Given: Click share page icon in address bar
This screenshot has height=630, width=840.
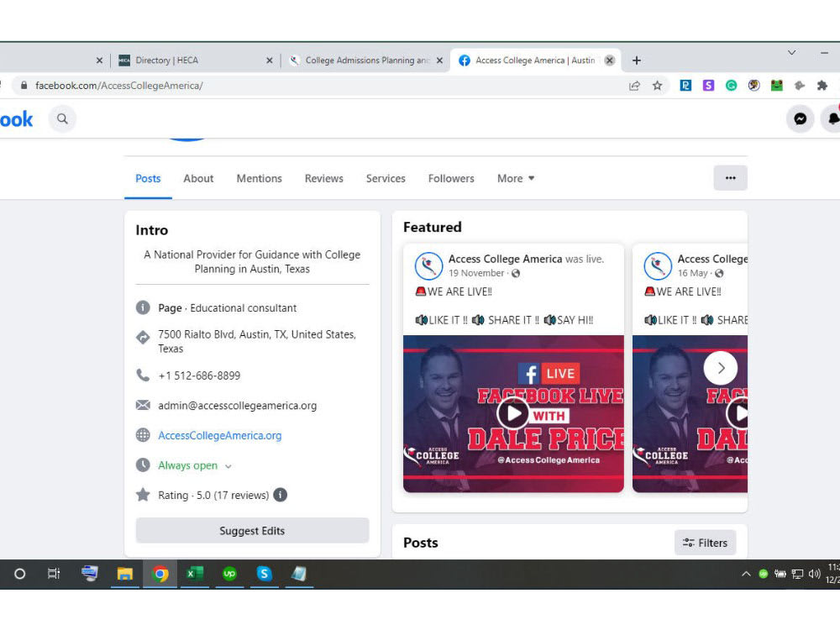Looking at the screenshot, I should coord(635,86).
